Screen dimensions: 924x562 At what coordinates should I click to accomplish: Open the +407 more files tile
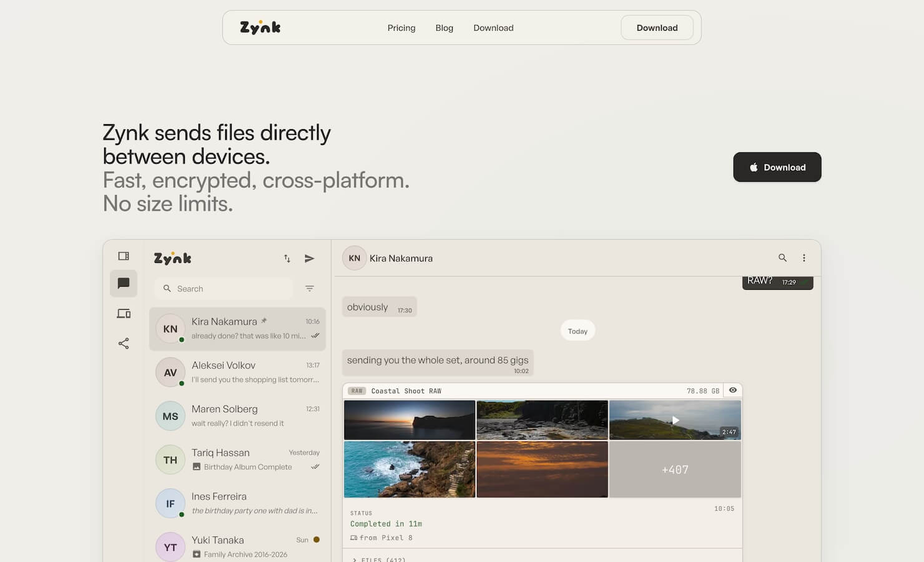click(x=675, y=470)
